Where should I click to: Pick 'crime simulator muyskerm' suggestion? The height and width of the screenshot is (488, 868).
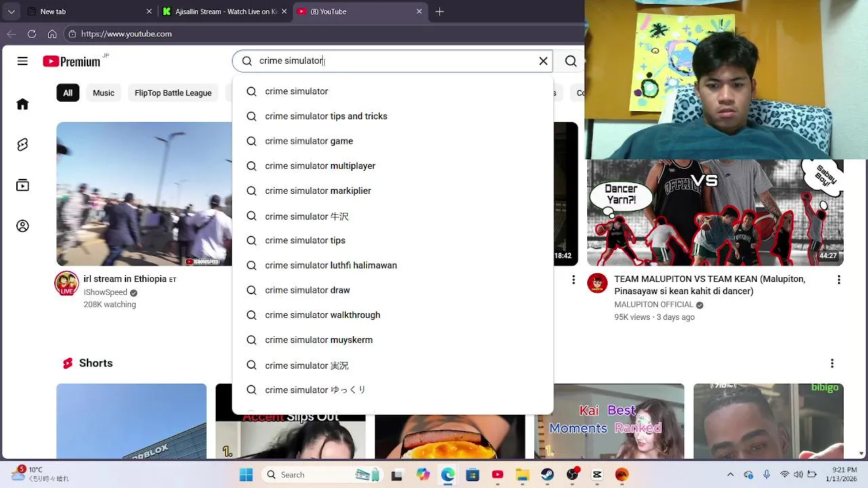393,340
